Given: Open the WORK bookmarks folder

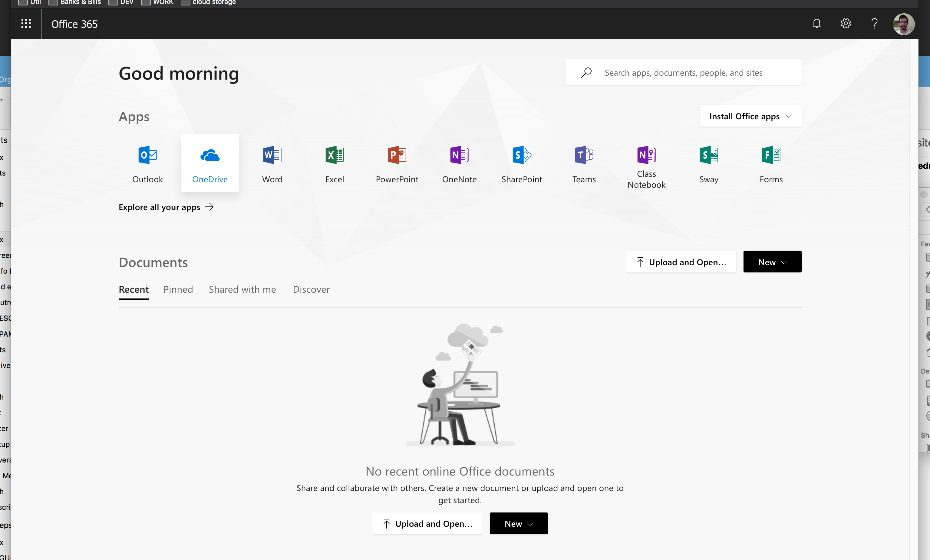Looking at the screenshot, I should click(157, 2).
